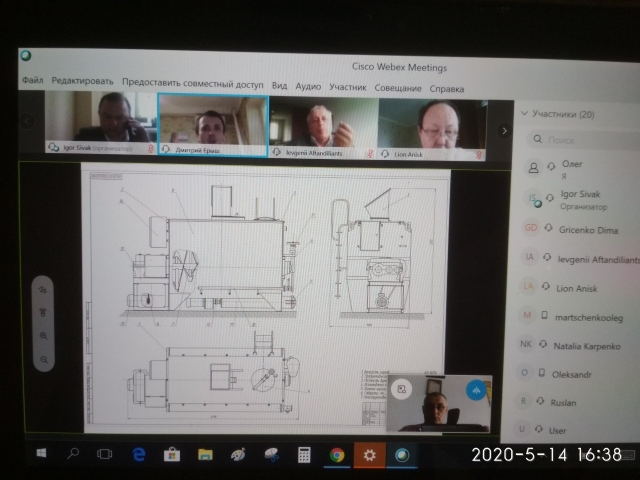Viewport: 640px width, 480px height.
Task: Open the Совещание menu
Action: (x=398, y=88)
